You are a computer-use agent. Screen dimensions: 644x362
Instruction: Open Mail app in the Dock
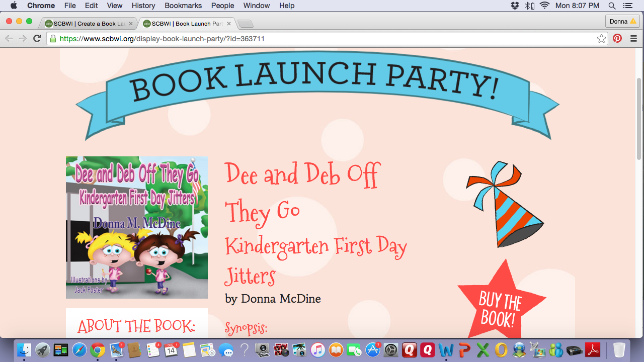[x=116, y=350]
